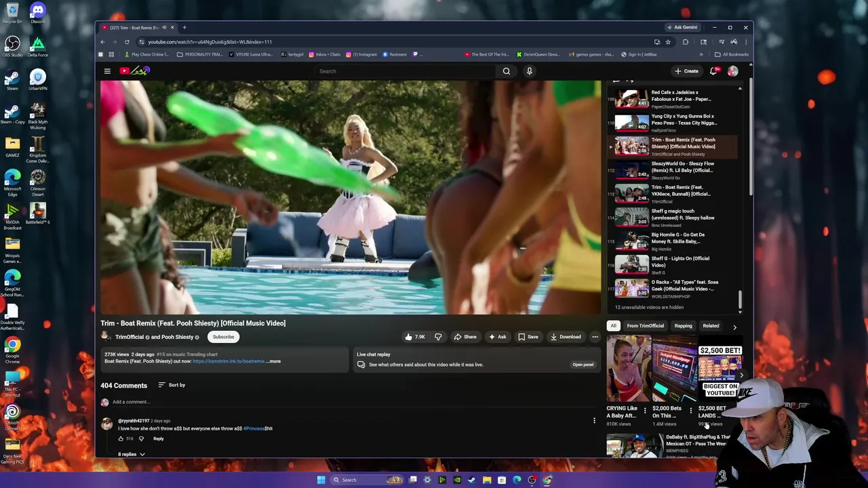The image size is (868, 488).
Task: Reply to the @ryyrahh42197 comment
Action: click(x=158, y=439)
